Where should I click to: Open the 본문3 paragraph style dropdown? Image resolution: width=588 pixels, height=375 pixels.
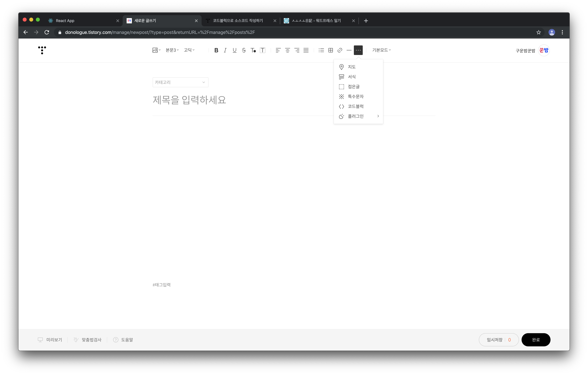[x=172, y=50]
